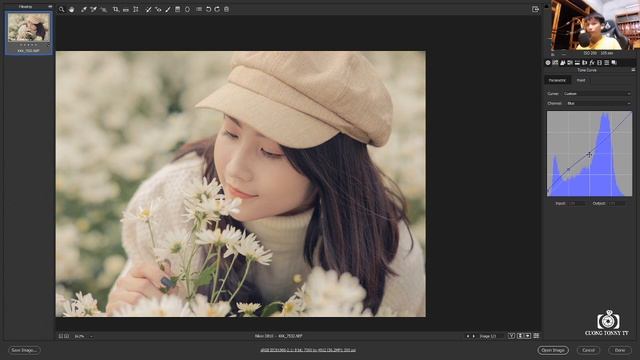Select the Transform tool
The width and height of the screenshot is (640, 360).
point(136,9)
